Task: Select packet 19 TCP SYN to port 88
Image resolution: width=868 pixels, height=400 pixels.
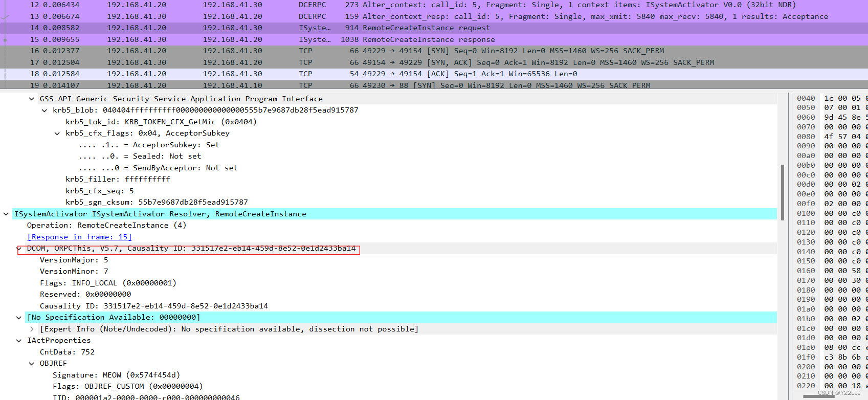Action: click(x=434, y=85)
